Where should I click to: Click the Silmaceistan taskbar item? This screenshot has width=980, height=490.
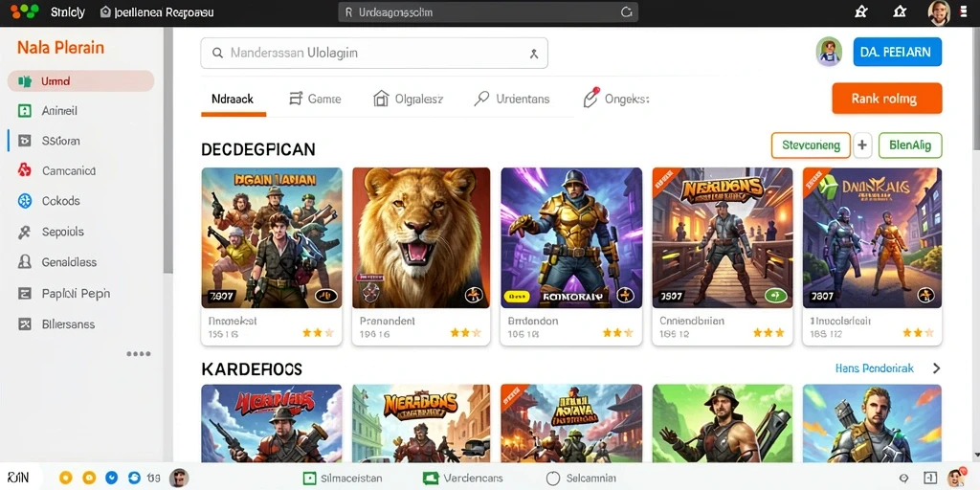coord(342,479)
